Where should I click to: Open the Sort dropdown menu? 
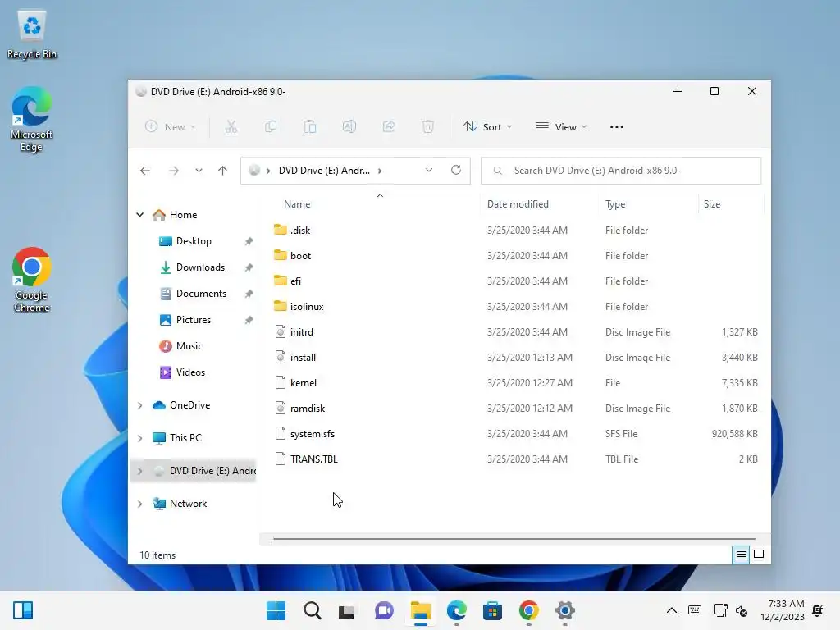click(x=488, y=127)
